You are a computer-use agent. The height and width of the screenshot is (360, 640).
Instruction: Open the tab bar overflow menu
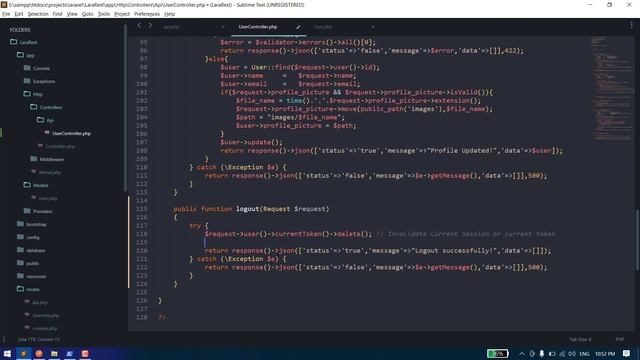tap(631, 26)
